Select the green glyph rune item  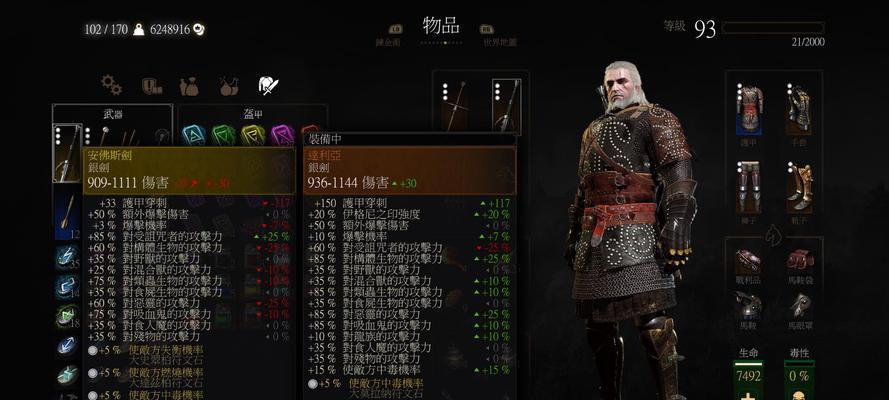(x=223, y=135)
